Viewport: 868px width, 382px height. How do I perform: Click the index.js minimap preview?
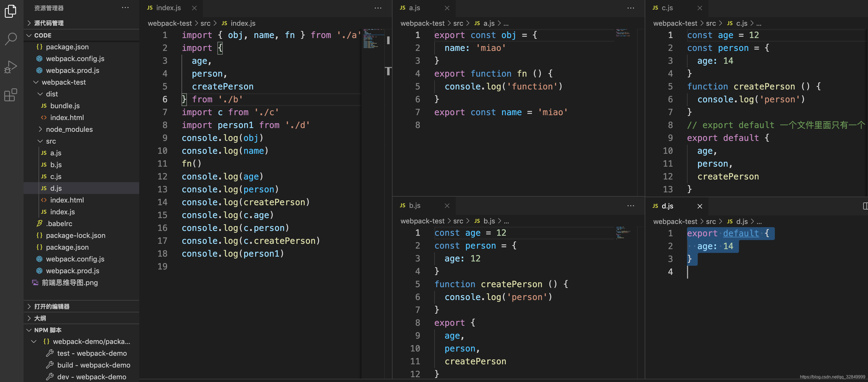tap(373, 39)
